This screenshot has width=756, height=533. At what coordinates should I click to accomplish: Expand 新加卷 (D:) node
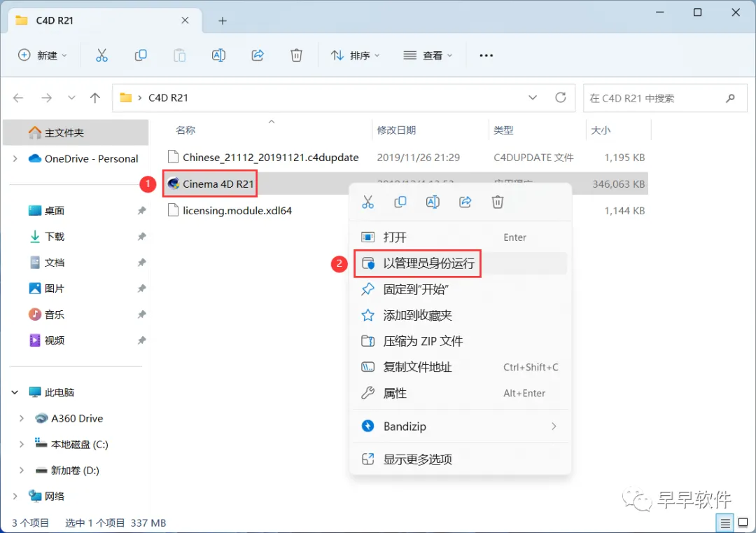click(x=21, y=470)
